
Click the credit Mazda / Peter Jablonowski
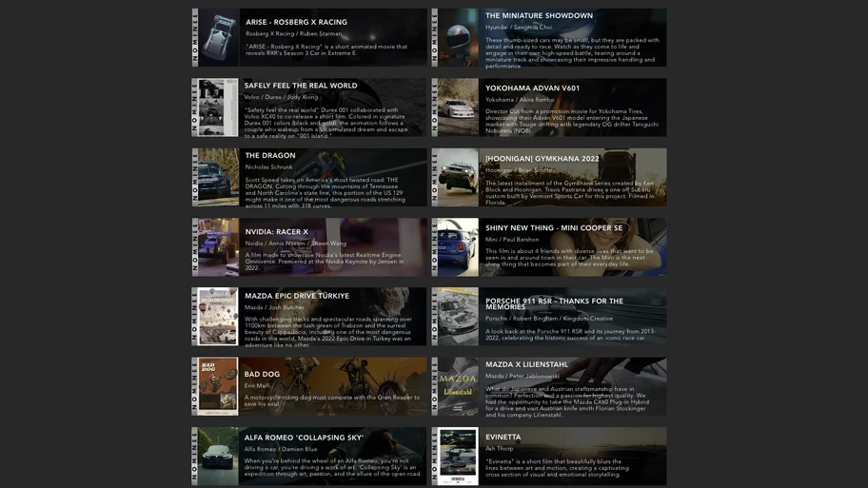tap(523, 377)
